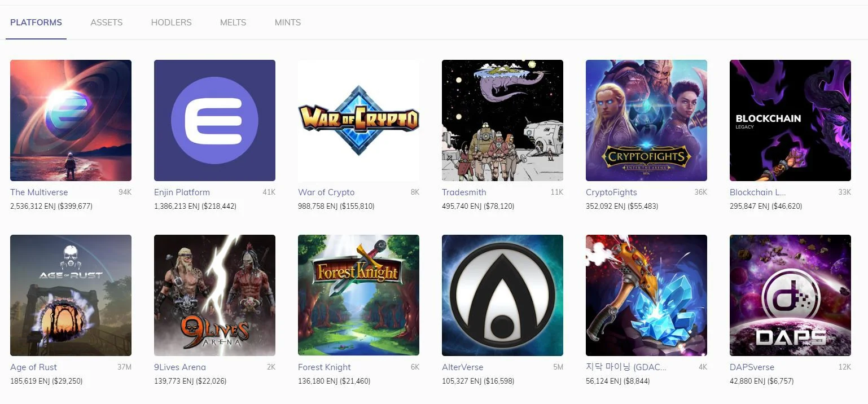The width and height of the screenshot is (868, 404).
Task: Select the Platforms tab
Action: (x=36, y=23)
